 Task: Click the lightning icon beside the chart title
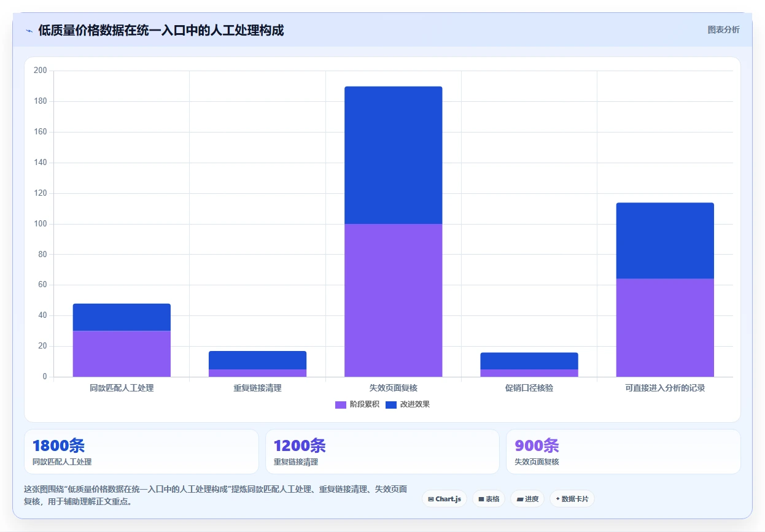29,31
